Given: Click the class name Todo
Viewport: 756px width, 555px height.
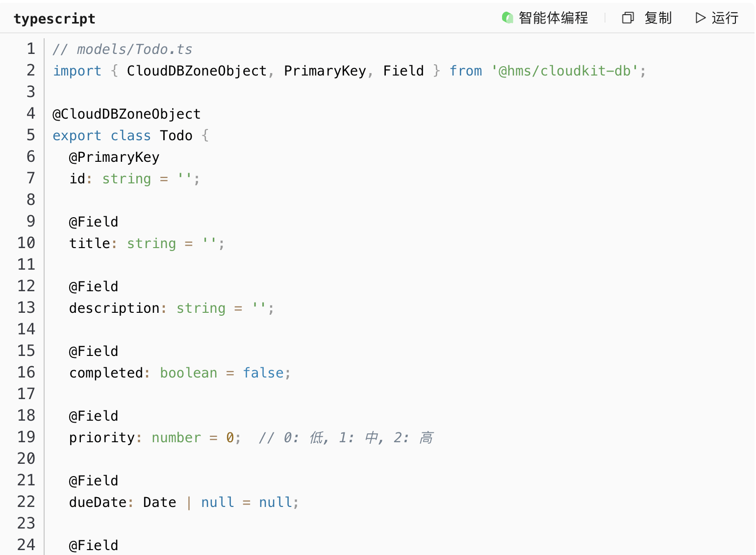Looking at the screenshot, I should point(176,136).
